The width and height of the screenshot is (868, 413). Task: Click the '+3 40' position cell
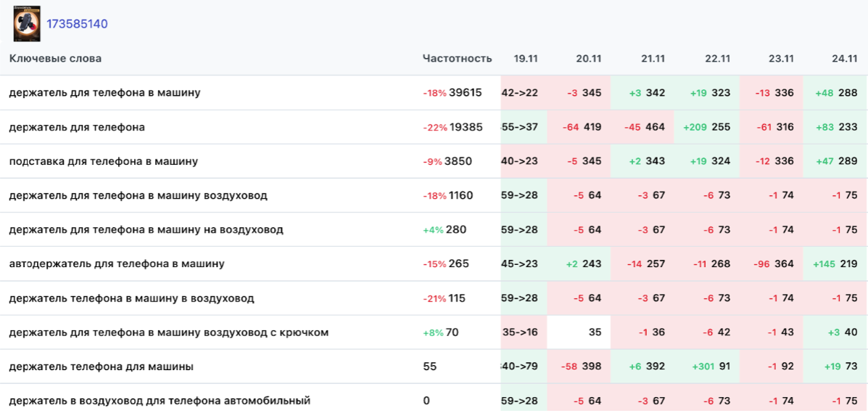(835, 332)
